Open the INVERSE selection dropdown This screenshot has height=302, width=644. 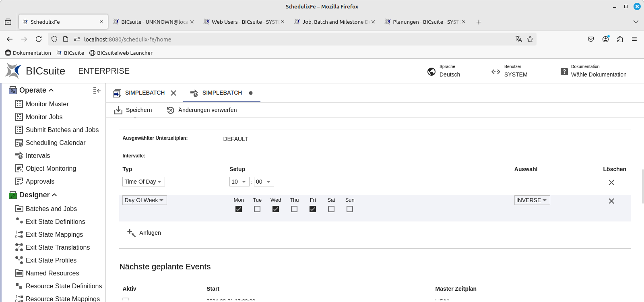click(532, 200)
